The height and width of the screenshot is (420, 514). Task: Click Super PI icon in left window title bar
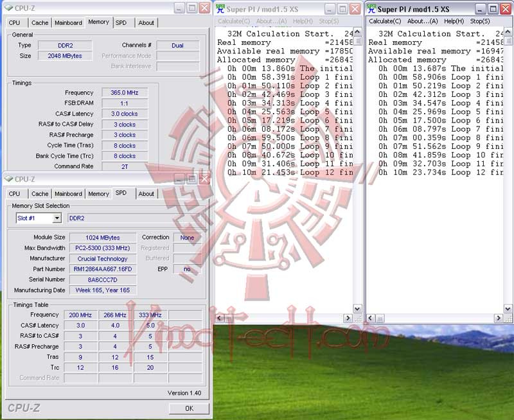pyautogui.click(x=220, y=9)
